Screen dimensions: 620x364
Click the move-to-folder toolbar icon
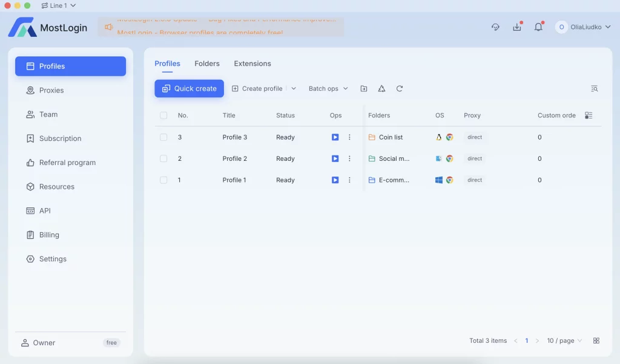click(364, 88)
